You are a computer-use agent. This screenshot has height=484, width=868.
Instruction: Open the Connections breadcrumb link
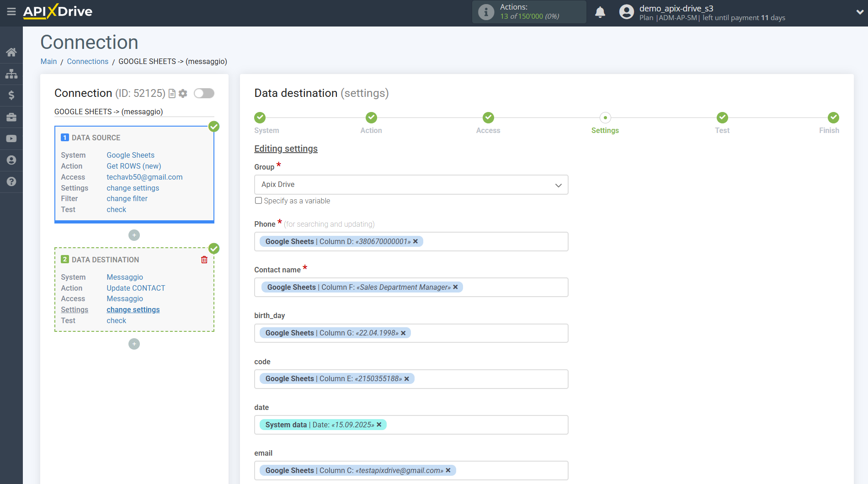[87, 61]
